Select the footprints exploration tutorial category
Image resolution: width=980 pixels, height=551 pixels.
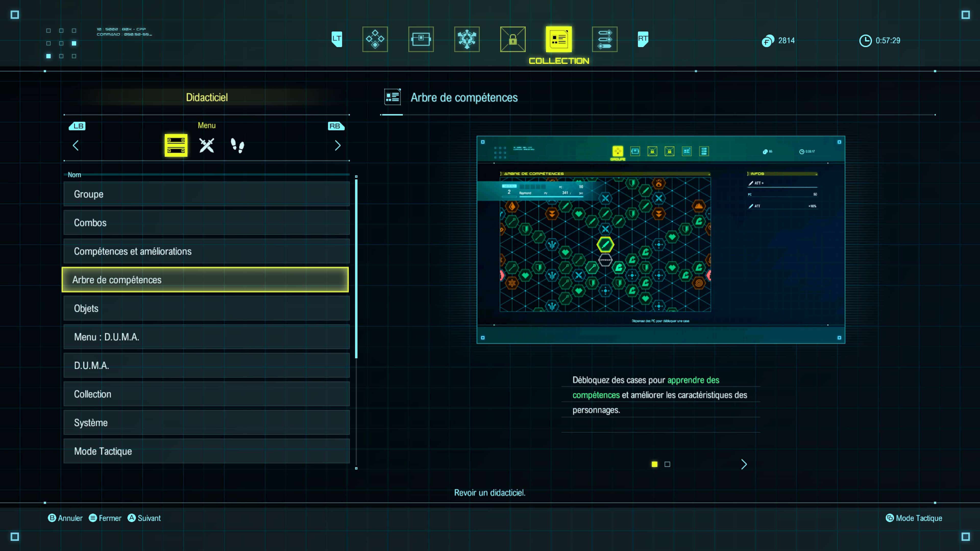(x=237, y=145)
